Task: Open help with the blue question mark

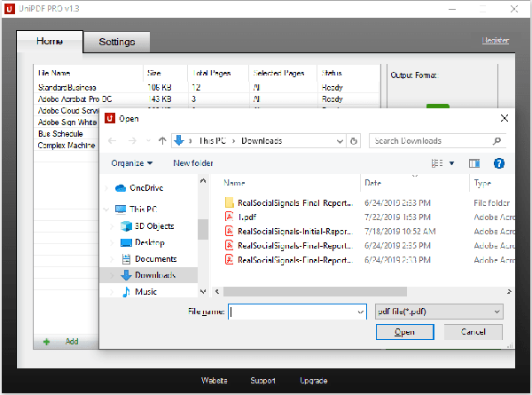Action: pyautogui.click(x=498, y=163)
